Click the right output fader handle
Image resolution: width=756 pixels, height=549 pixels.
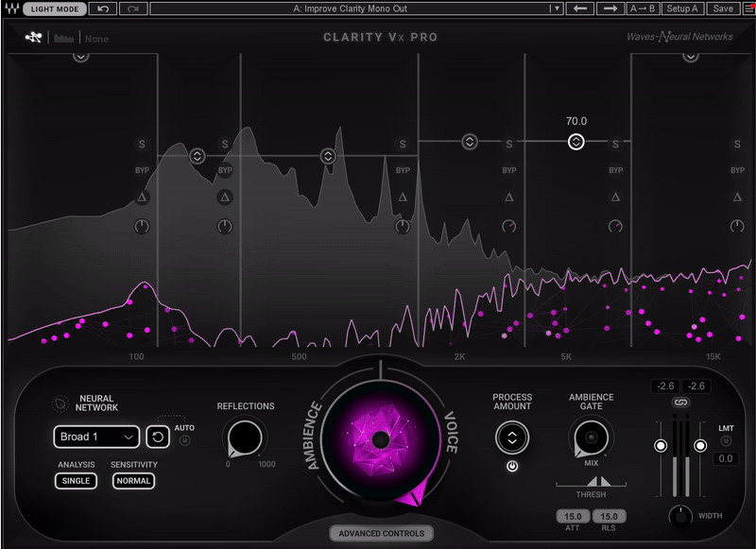click(x=700, y=446)
